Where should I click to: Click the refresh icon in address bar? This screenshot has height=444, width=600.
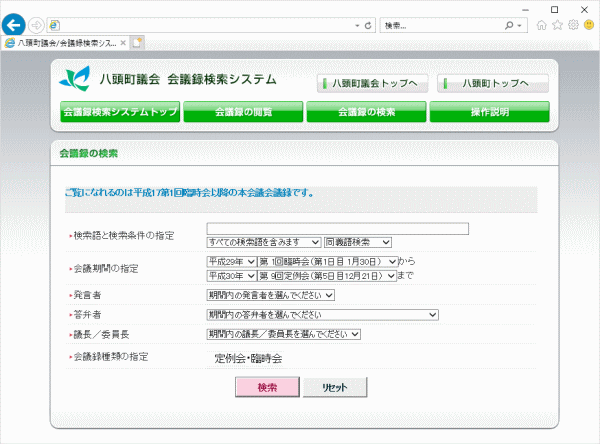pyautogui.click(x=368, y=26)
